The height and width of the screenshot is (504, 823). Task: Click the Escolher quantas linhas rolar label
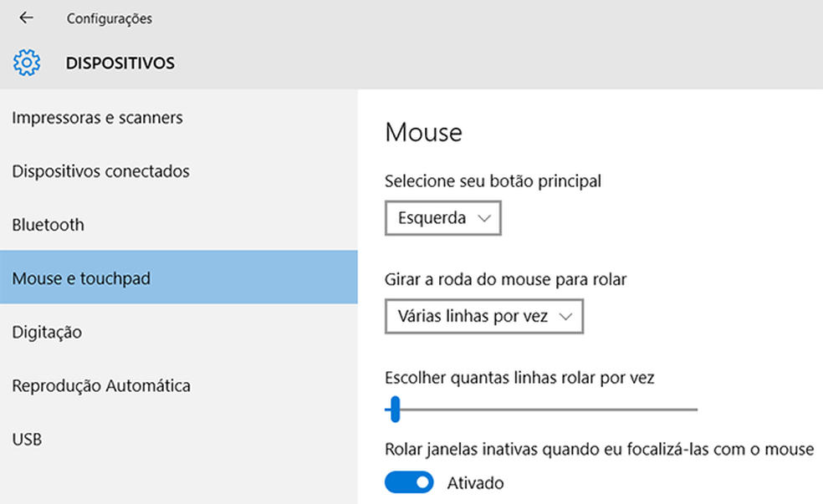519,378
